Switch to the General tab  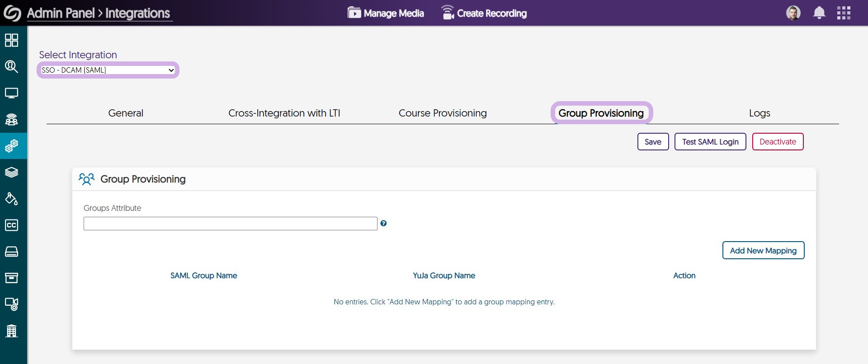click(126, 113)
